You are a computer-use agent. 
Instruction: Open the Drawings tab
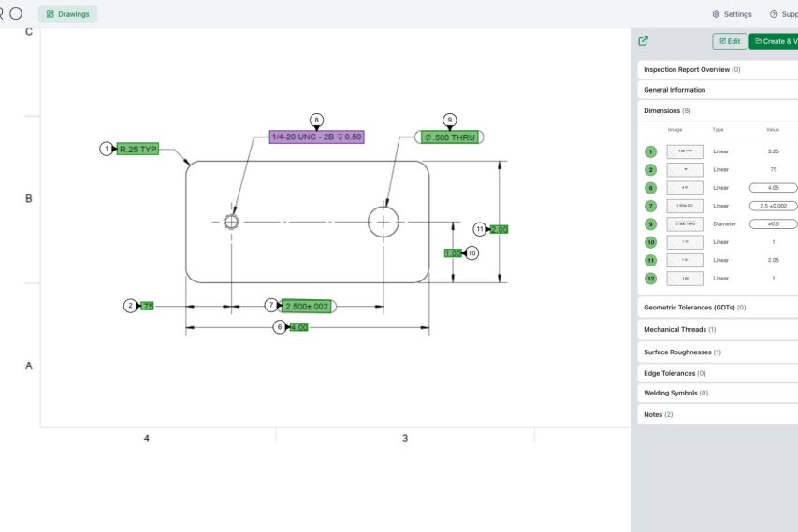point(67,14)
